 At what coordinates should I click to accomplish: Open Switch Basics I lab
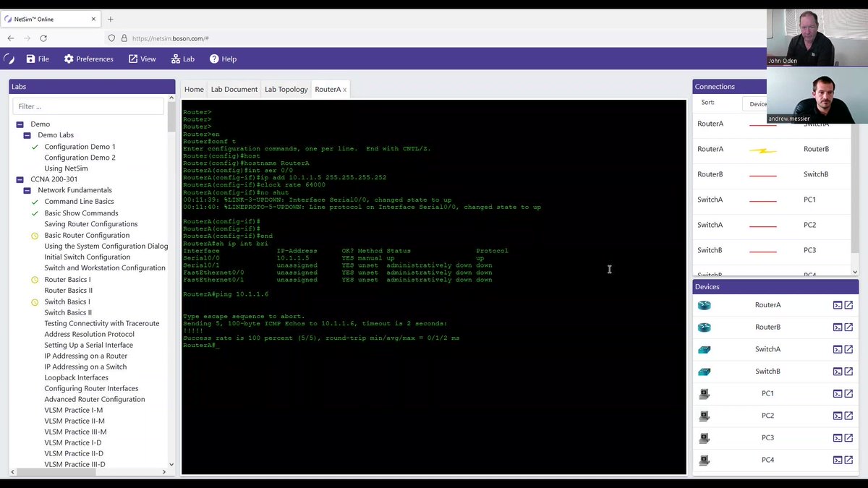67,301
